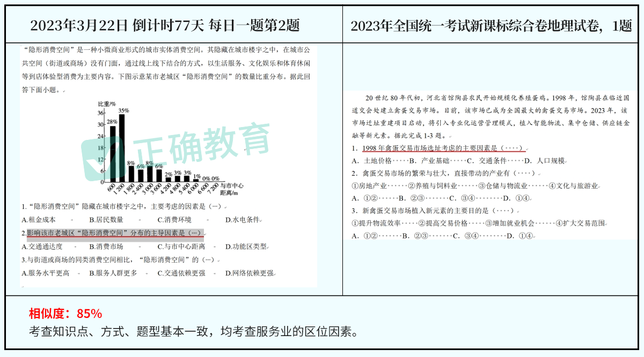Image resolution: width=644 pixels, height=357 pixels.
Task: Click the chart y-axis title '比重/%'
Action: 106,103
